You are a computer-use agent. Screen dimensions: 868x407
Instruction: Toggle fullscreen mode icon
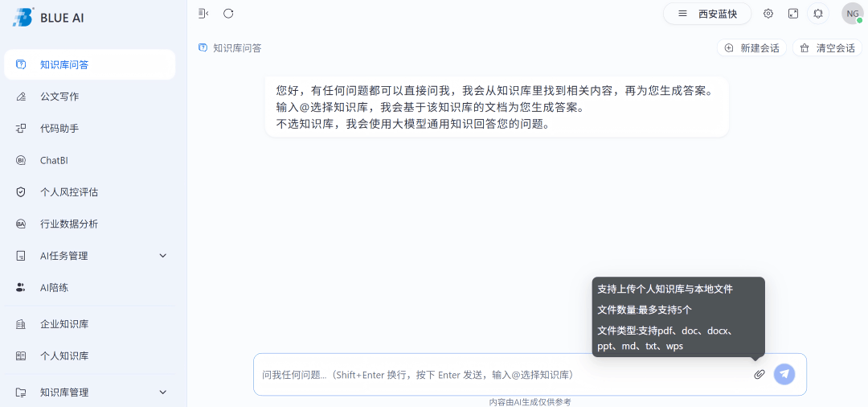point(793,14)
